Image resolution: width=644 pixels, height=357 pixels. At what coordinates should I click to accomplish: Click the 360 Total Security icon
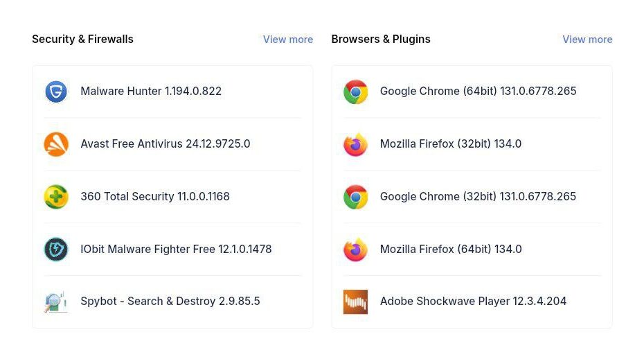pos(56,197)
